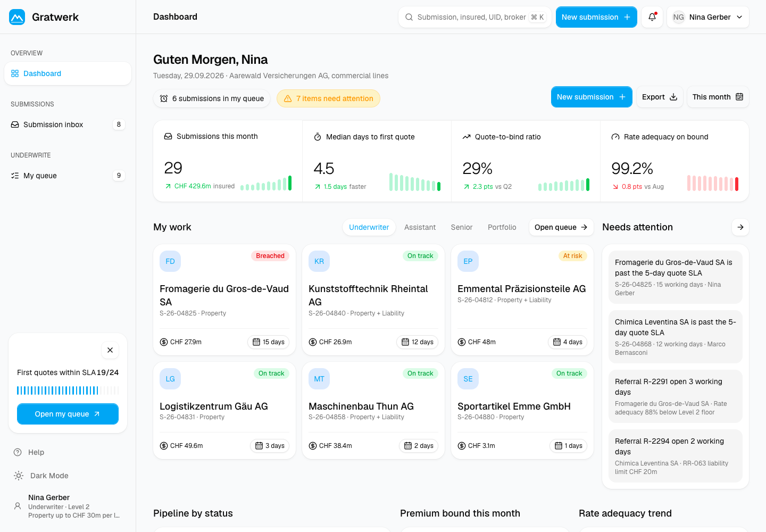Switch to the Assistant tab
This screenshot has height=532, width=766.
(420, 227)
